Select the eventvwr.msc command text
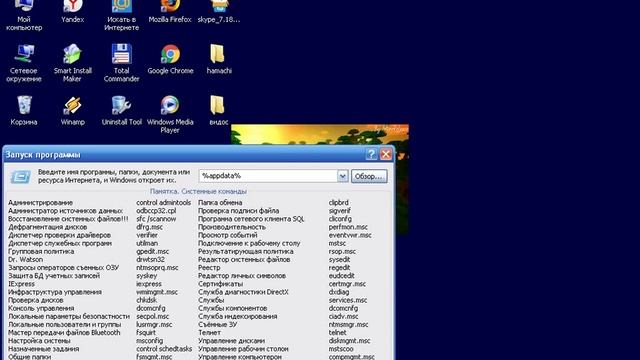 click(350, 235)
